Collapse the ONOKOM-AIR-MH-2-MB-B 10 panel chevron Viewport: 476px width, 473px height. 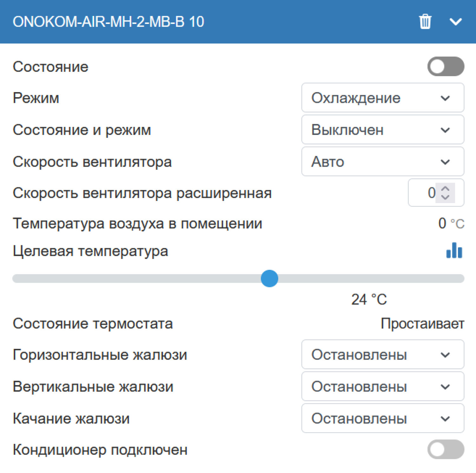coord(455,22)
